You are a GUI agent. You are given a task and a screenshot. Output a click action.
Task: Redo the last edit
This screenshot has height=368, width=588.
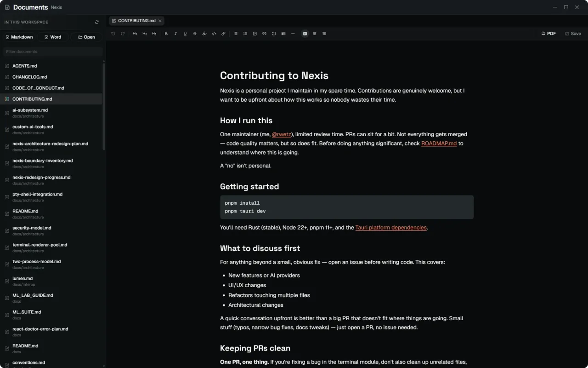(123, 34)
